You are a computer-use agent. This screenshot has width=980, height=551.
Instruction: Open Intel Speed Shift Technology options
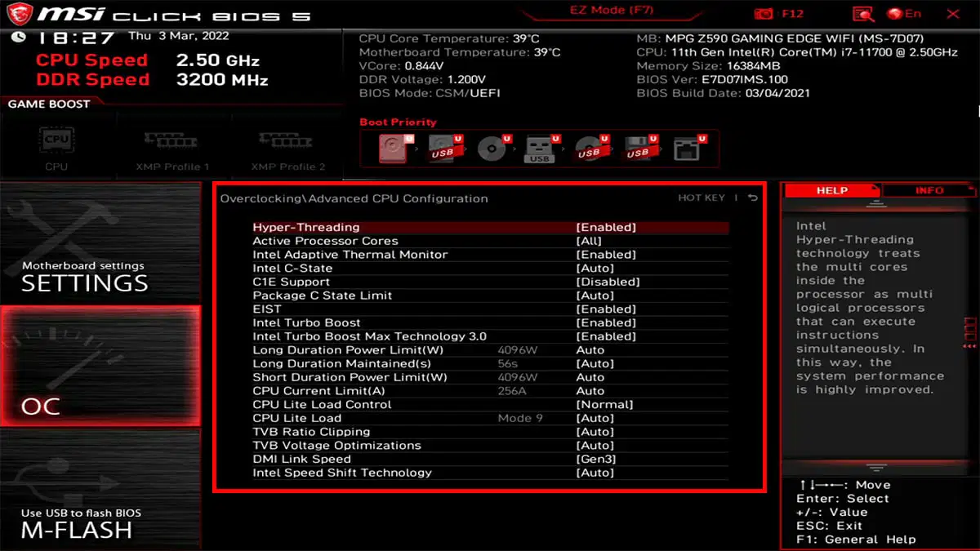pos(490,473)
